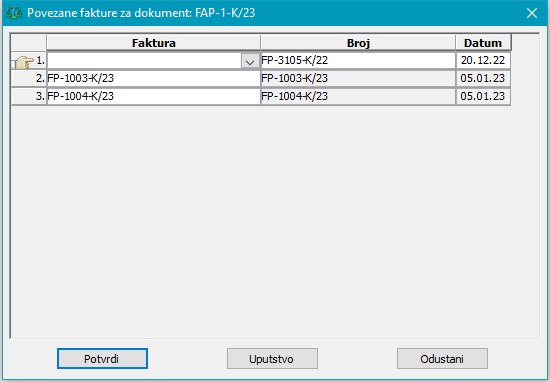550x382 pixels.
Task: Click Broj cell FP-3105-K/22
Action: click(358, 61)
